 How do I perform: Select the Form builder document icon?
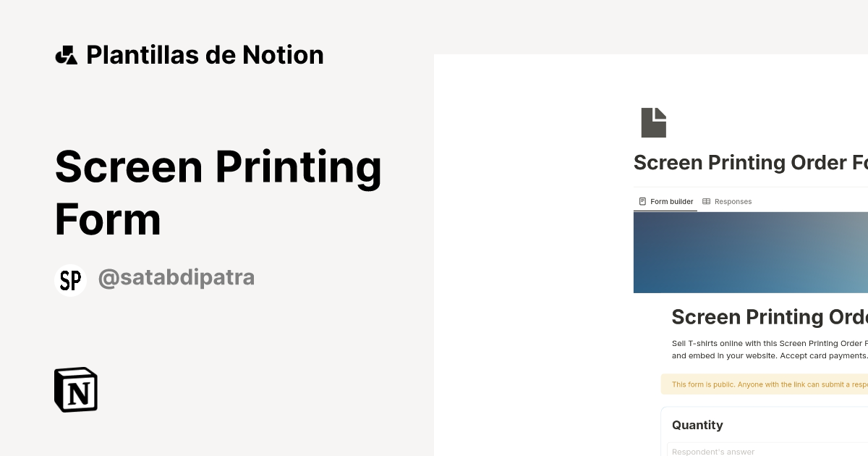coord(642,201)
